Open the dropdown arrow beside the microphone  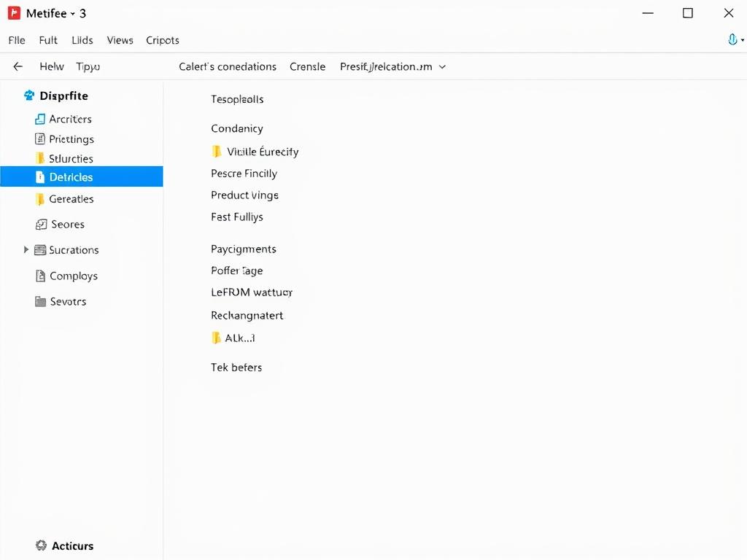742,41
